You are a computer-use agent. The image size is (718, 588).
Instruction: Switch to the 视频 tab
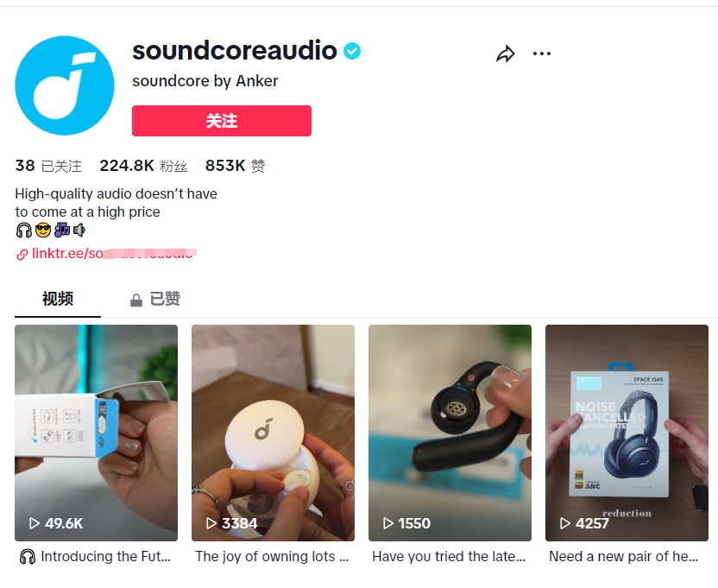pos(58,299)
